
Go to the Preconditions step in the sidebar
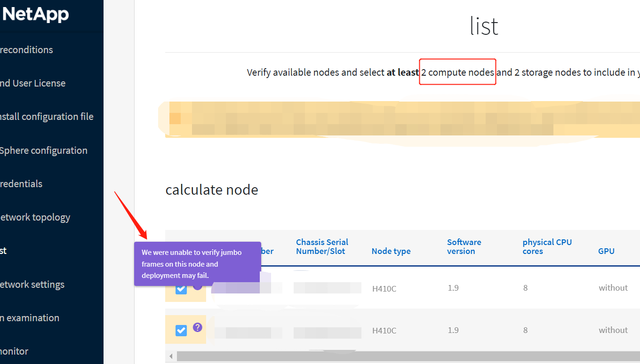coord(26,50)
